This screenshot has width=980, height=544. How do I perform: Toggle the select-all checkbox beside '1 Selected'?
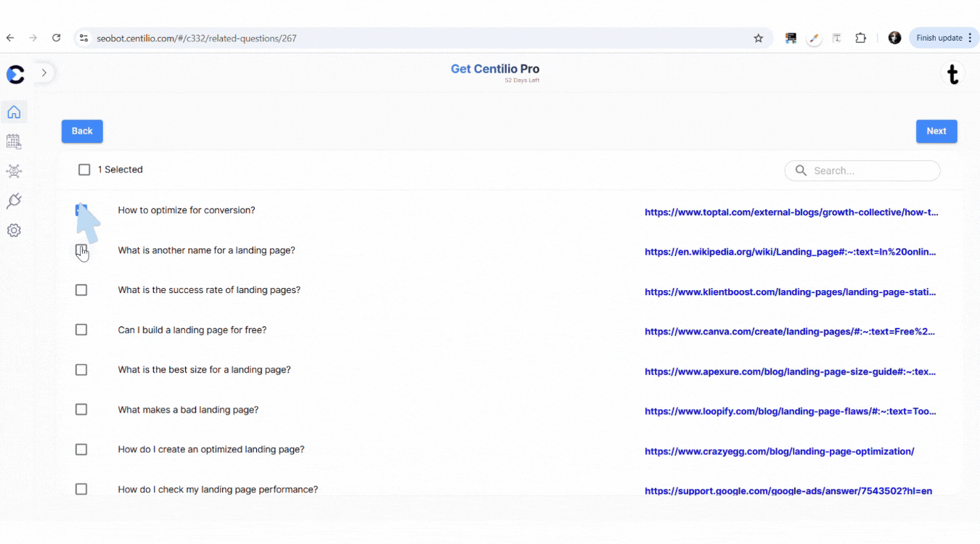(x=84, y=169)
